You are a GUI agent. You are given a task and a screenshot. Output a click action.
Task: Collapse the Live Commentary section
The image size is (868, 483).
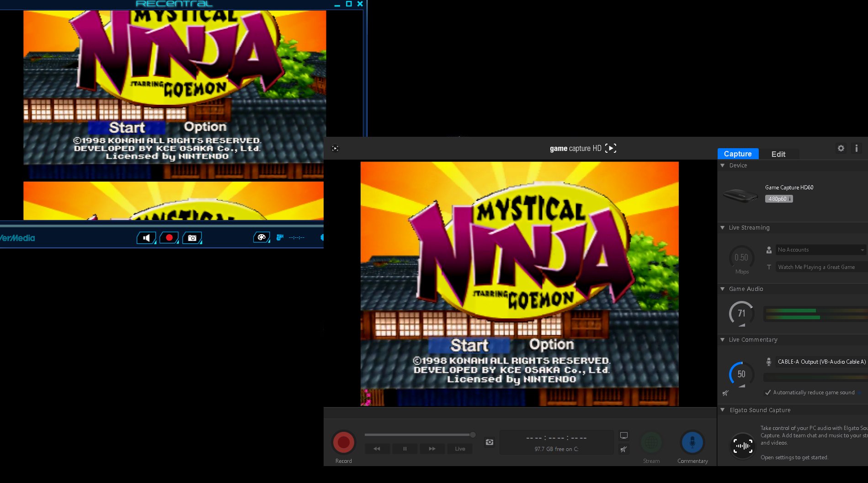coord(723,339)
